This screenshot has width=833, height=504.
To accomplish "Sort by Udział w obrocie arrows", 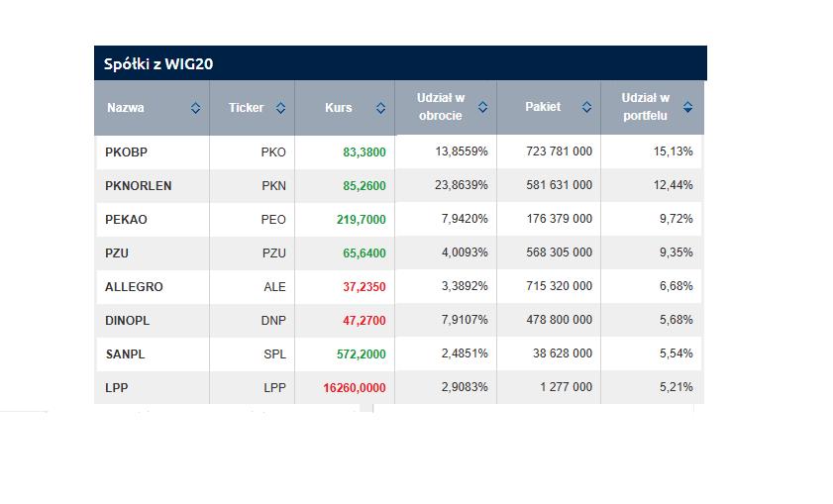I will pyautogui.click(x=482, y=107).
